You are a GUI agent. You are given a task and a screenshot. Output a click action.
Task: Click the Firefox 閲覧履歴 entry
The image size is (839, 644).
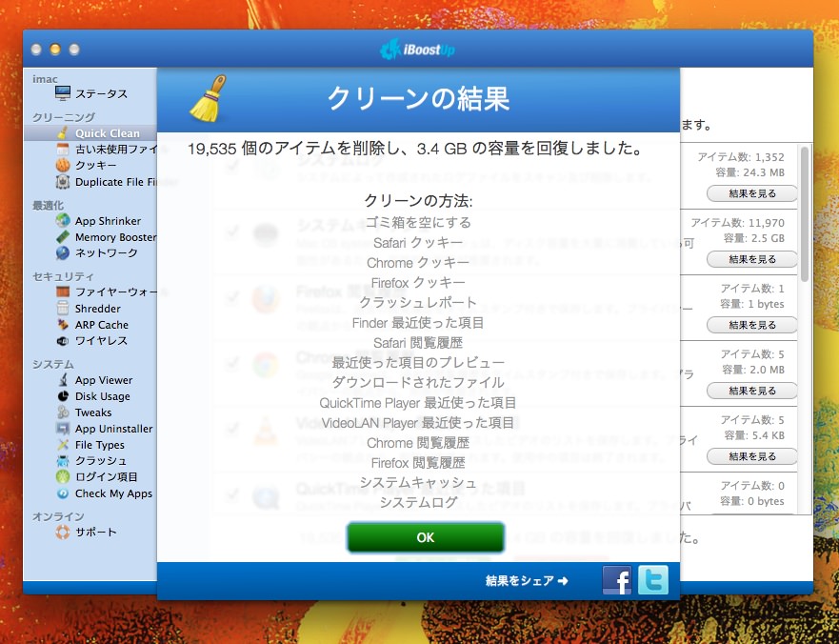[418, 463]
